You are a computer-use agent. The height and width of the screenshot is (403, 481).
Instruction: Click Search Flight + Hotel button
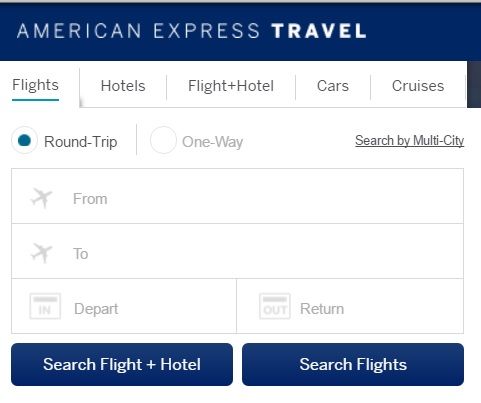122,364
